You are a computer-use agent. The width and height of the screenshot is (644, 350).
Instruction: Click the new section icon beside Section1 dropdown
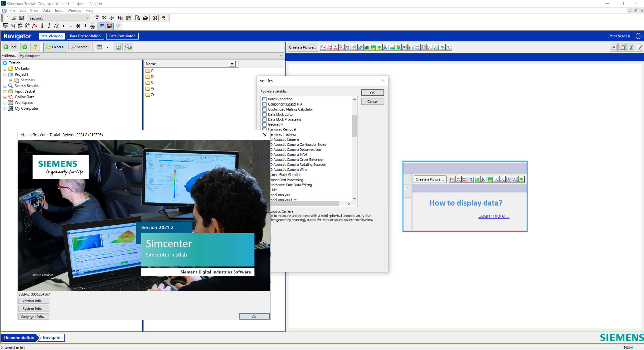pyautogui.click(x=96, y=18)
